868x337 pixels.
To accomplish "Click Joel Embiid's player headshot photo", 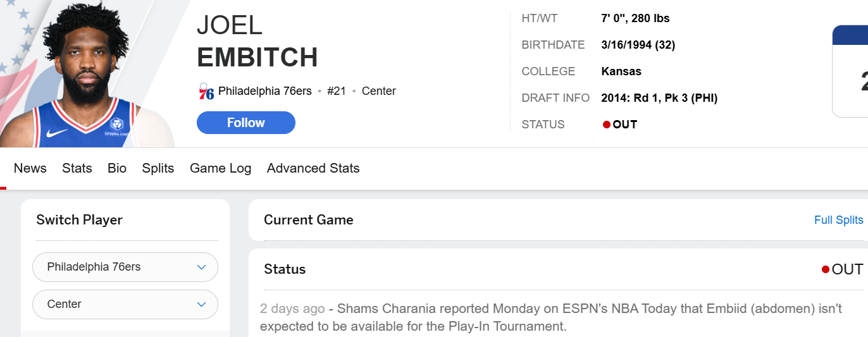I will pyautogui.click(x=88, y=74).
